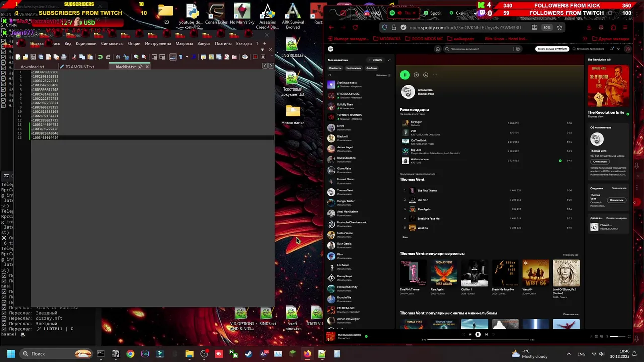The width and height of the screenshot is (644, 362).
Task: Open the Кодировки menu
Action: [86, 44]
